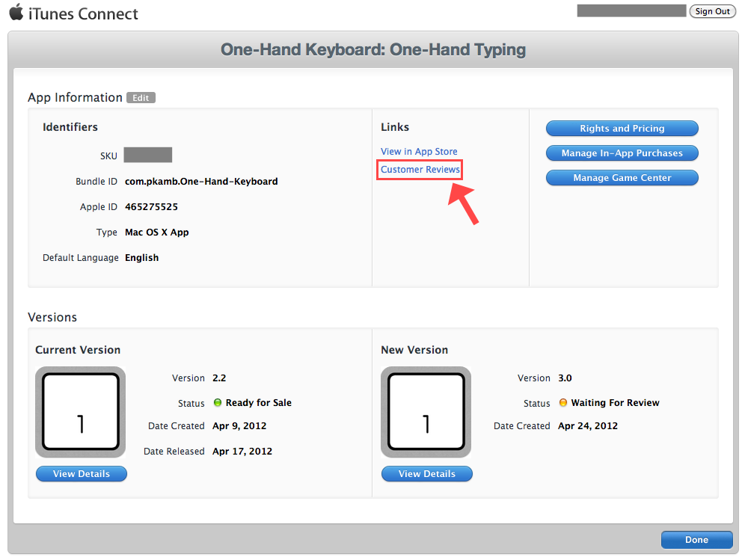Click the One-Hand Keyboard page heading
Screen dimensions: 745x560
373,49
